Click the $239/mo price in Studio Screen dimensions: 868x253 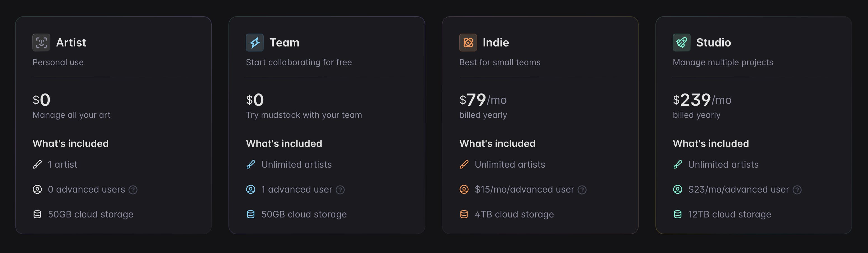[702, 100]
